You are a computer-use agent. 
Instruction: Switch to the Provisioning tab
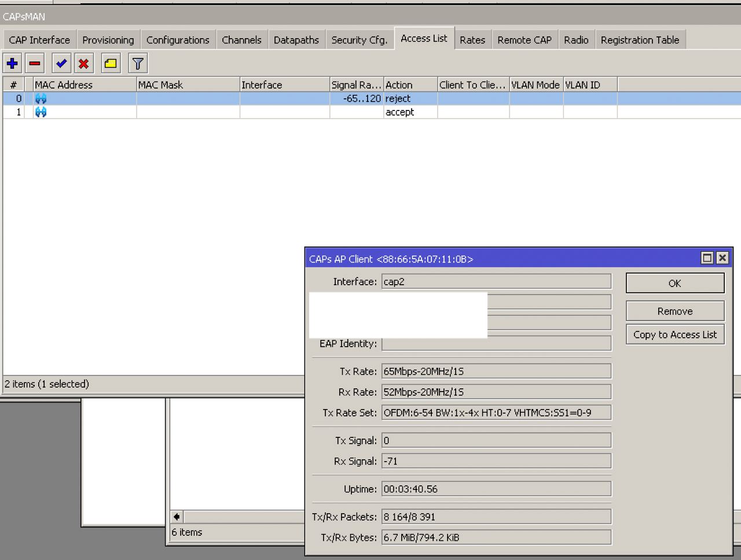click(108, 40)
